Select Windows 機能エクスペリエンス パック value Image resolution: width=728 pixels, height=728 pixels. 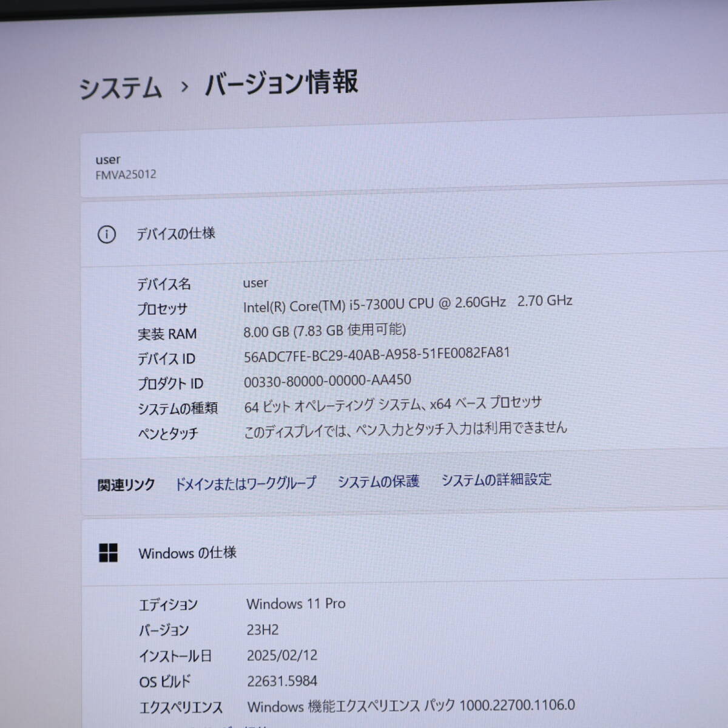click(x=411, y=706)
